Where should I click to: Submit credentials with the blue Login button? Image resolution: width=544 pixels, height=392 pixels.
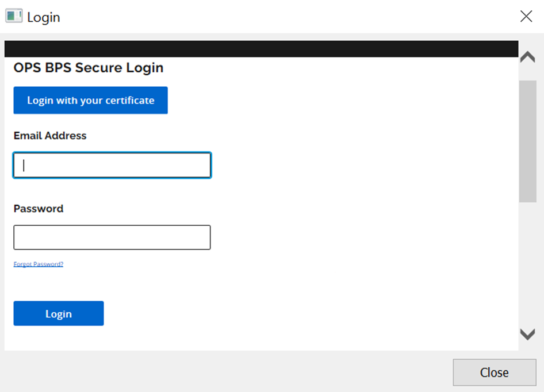[59, 313]
